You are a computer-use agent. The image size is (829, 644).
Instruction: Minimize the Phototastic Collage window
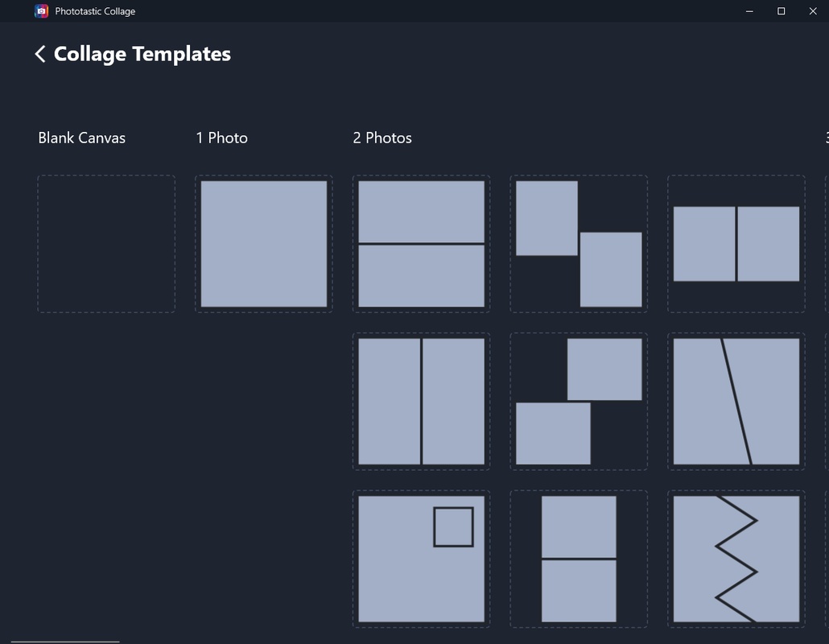749,11
